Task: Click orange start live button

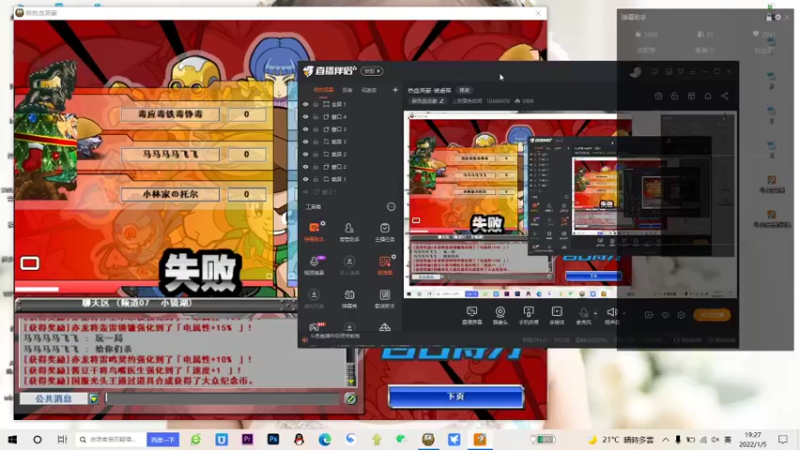Action: coord(712,315)
